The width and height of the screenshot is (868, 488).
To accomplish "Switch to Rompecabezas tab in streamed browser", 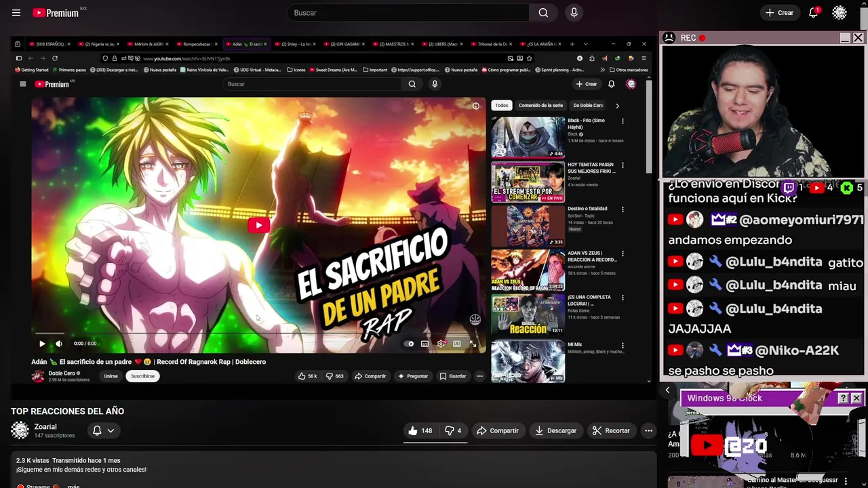I will pyautogui.click(x=198, y=44).
